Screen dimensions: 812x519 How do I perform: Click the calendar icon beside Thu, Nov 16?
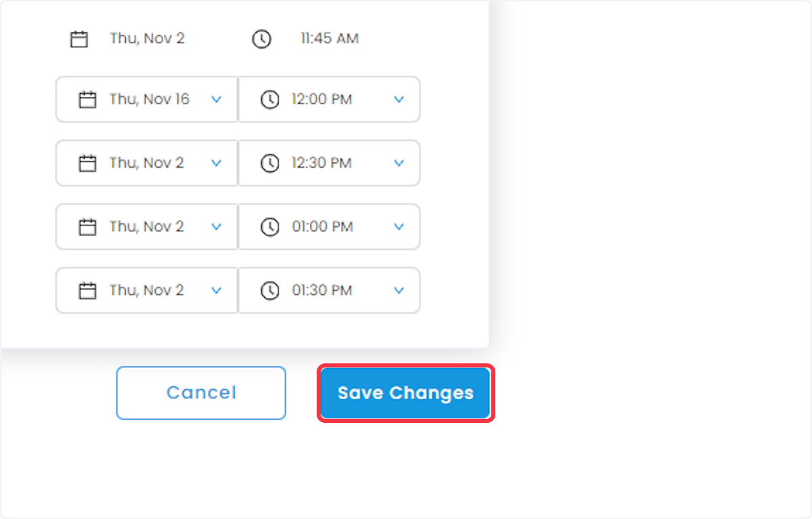(88, 100)
